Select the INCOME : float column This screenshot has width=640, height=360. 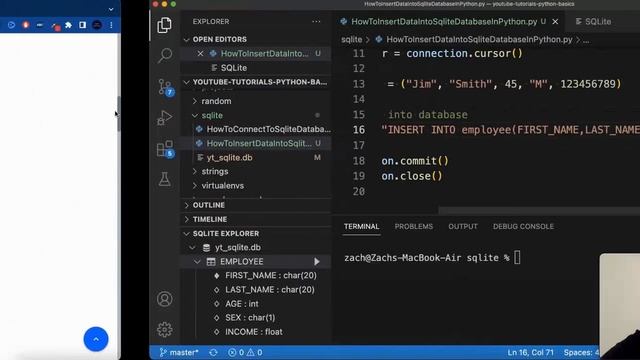[x=253, y=332]
